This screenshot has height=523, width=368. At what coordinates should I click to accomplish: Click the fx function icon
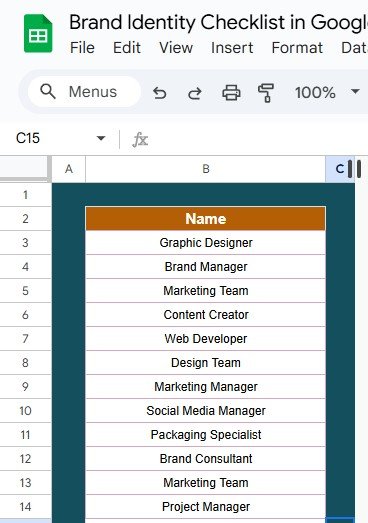[140, 139]
